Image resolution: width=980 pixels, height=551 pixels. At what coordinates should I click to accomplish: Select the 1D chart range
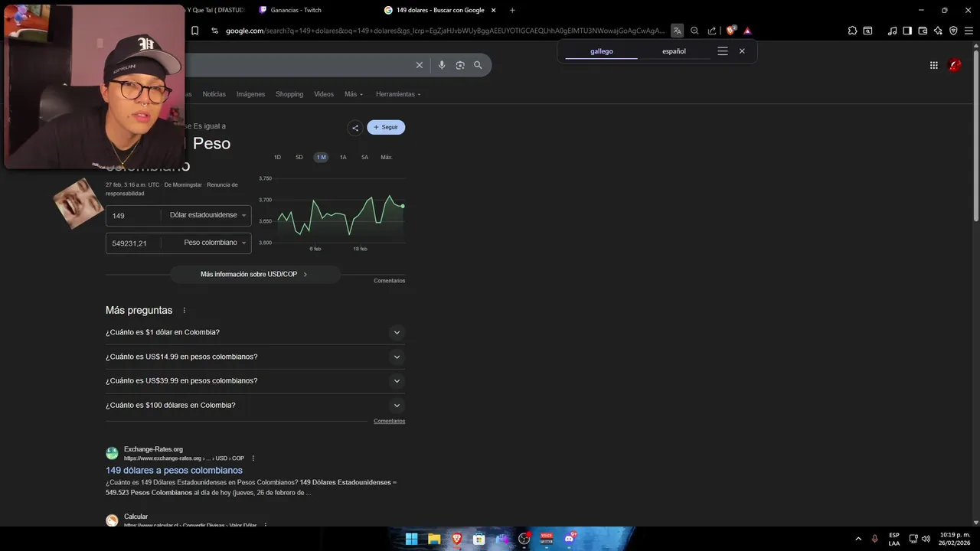coord(277,157)
